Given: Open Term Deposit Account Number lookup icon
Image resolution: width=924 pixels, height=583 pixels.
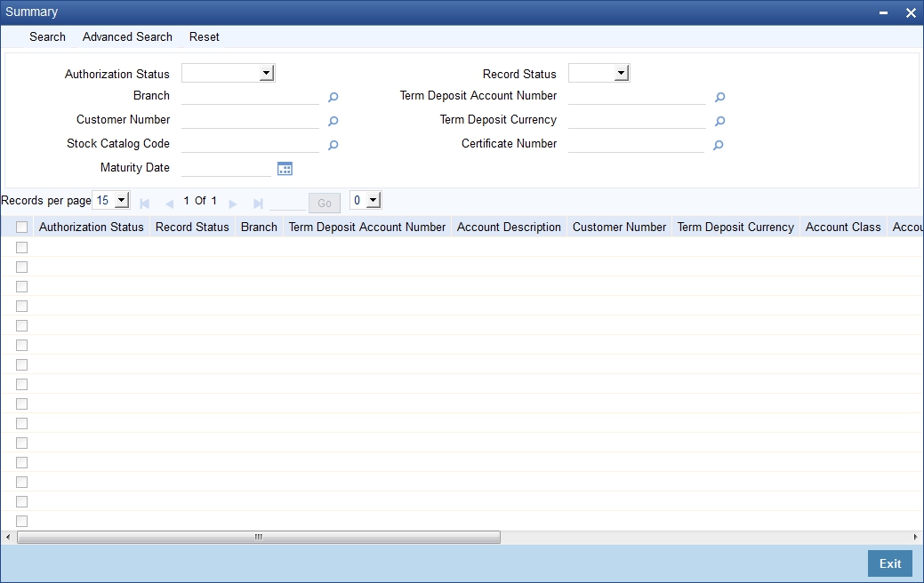Looking at the screenshot, I should pos(719,97).
